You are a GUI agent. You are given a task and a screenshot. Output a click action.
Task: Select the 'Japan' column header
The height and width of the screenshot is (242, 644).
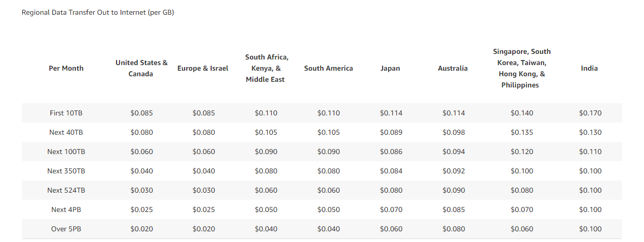point(390,68)
